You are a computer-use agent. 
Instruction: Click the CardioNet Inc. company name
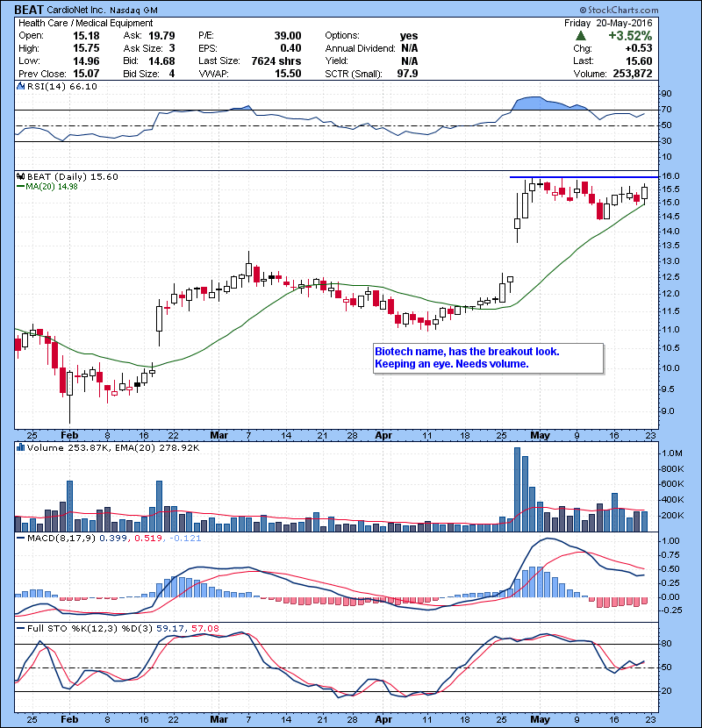76,11
